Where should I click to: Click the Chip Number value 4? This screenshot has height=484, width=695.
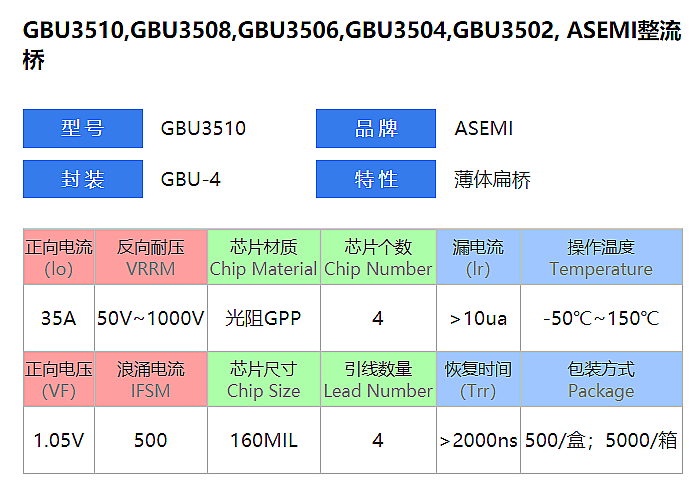click(379, 318)
